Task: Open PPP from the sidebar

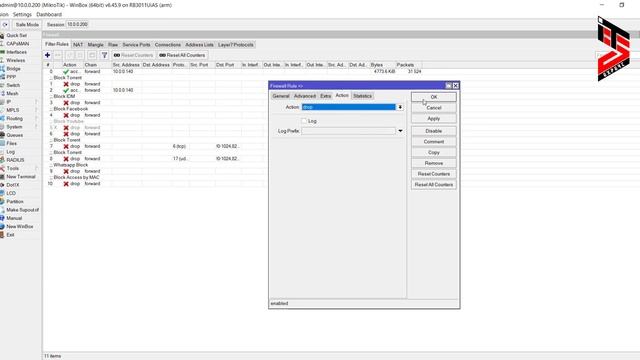Action: coord(11,77)
